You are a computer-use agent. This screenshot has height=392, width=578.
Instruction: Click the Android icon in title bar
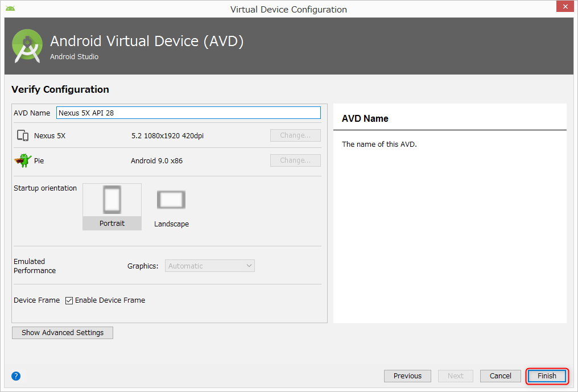click(10, 9)
